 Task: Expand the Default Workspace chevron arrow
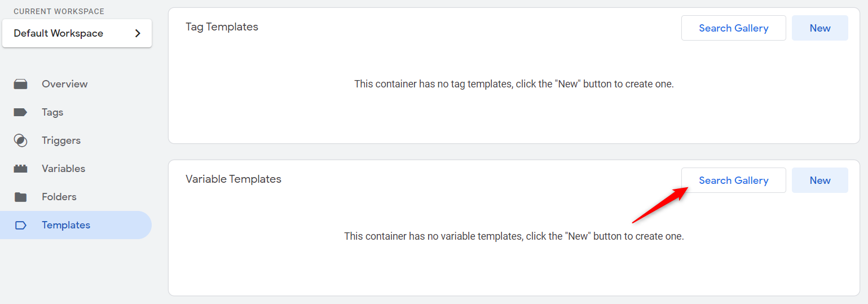coord(138,33)
